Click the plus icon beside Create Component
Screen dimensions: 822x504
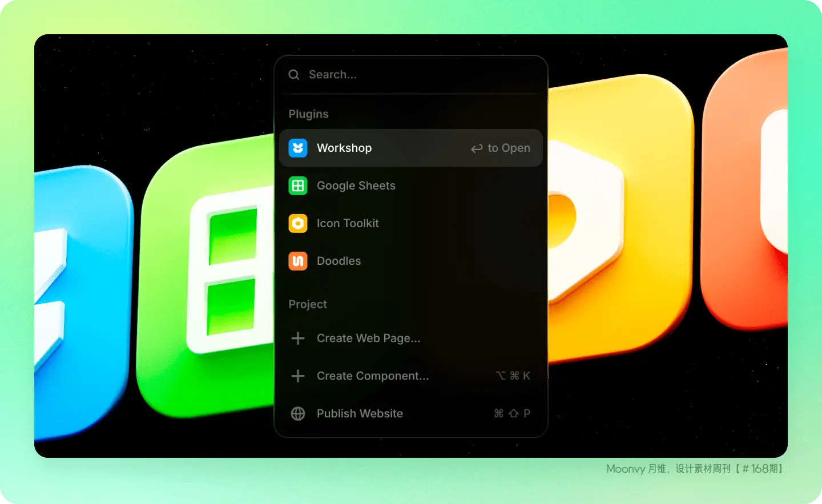coord(298,376)
